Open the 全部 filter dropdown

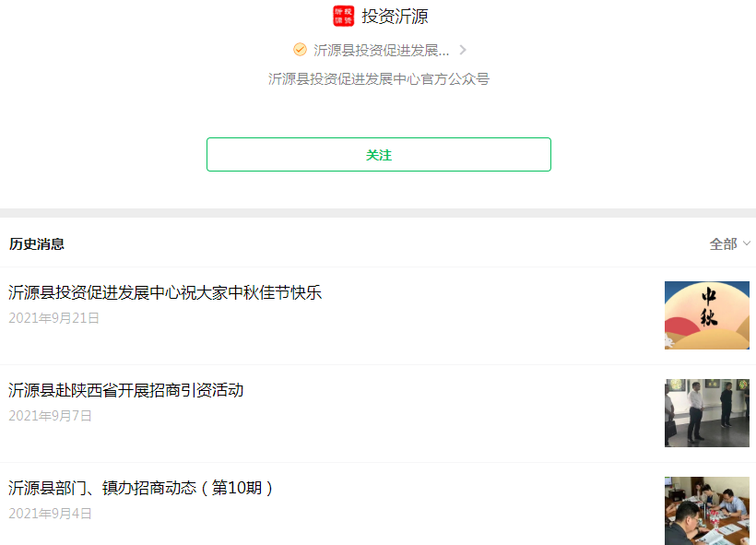(723, 243)
